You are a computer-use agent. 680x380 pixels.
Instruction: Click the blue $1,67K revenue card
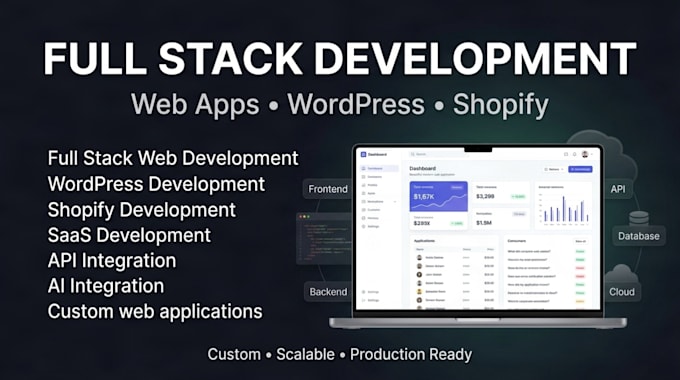pyautogui.click(x=439, y=196)
